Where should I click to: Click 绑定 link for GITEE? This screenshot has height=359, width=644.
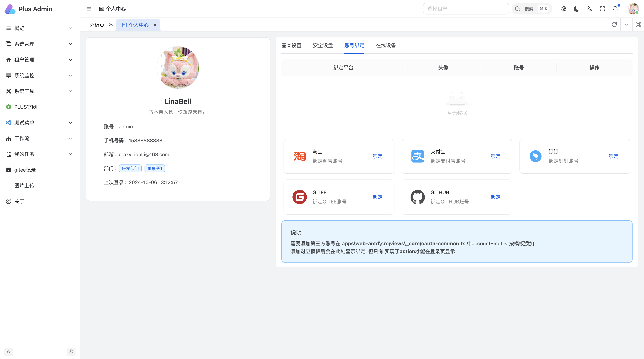377,197
